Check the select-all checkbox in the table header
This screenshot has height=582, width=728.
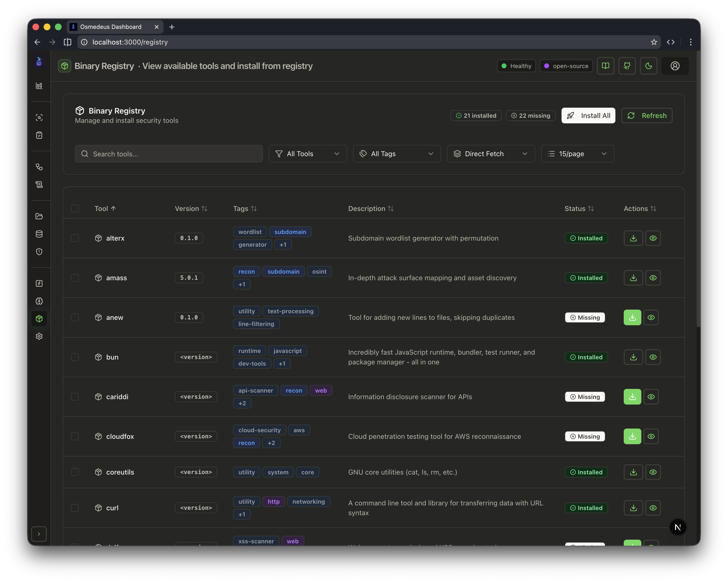75,209
